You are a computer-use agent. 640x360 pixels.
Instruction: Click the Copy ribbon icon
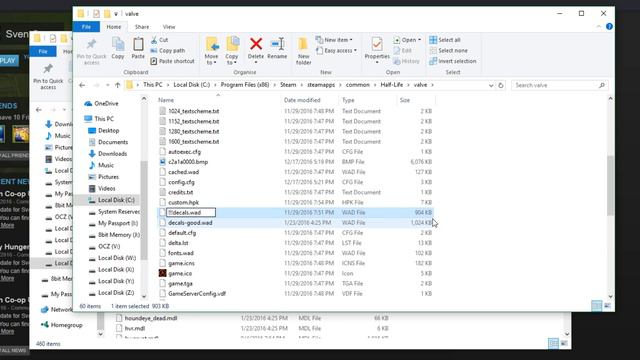[x=118, y=48]
